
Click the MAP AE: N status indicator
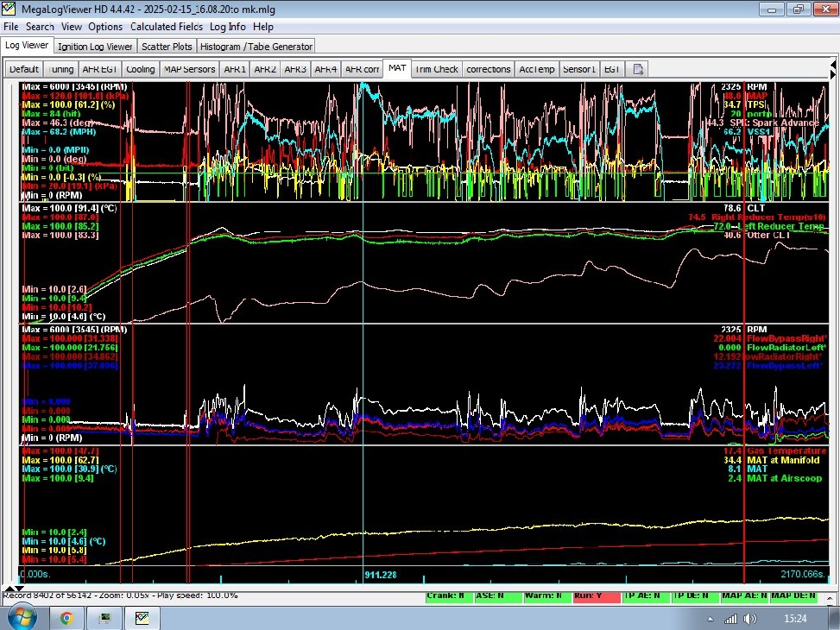pos(743,595)
